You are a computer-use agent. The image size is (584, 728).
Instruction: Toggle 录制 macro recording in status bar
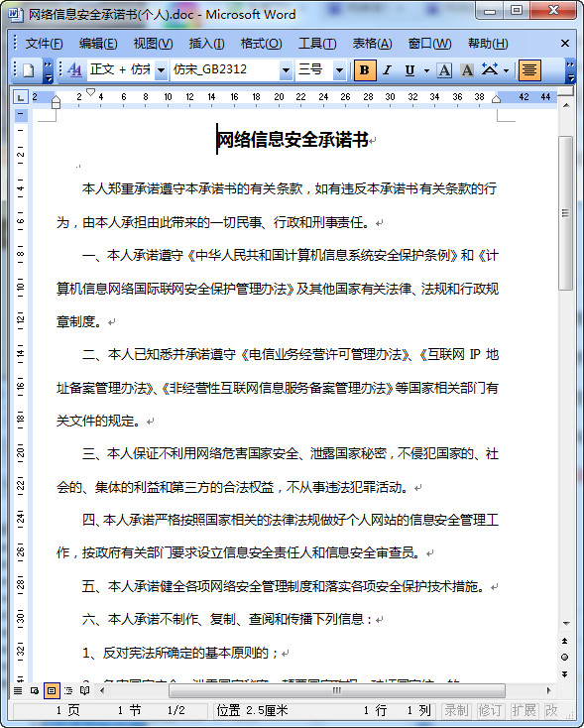456,710
